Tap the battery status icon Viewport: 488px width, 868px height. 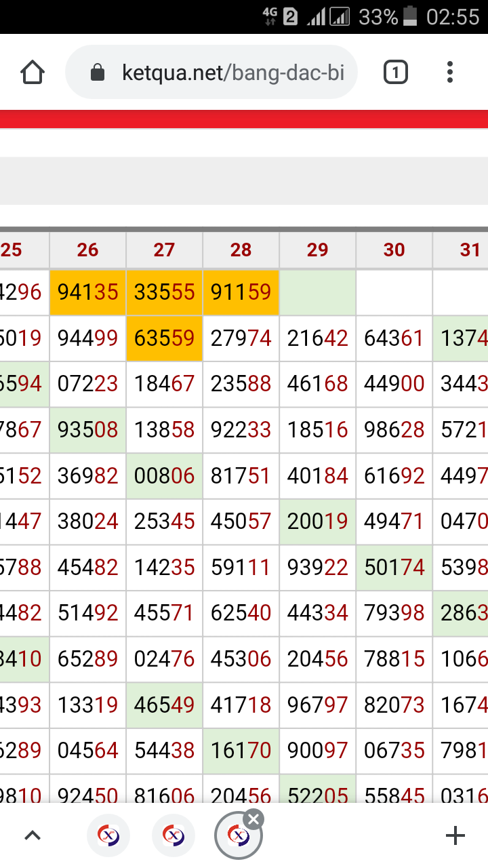click(410, 16)
